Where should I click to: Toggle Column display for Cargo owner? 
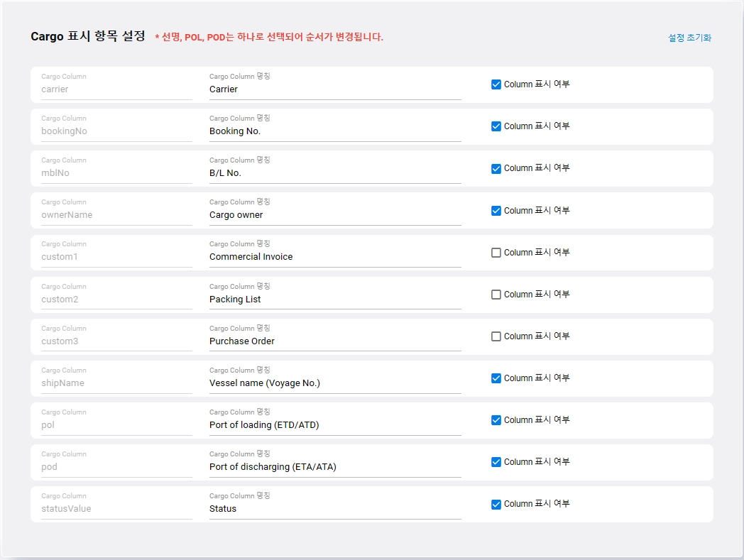coord(496,211)
